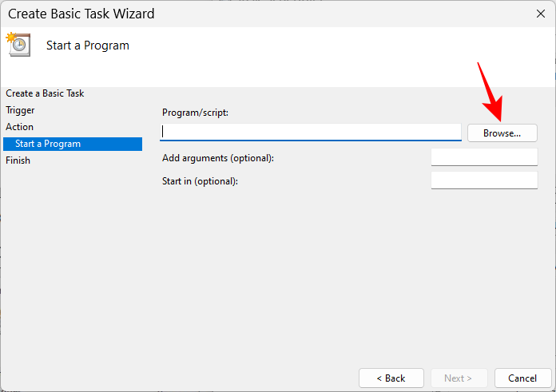Click the Start in (optional) label

click(x=200, y=181)
